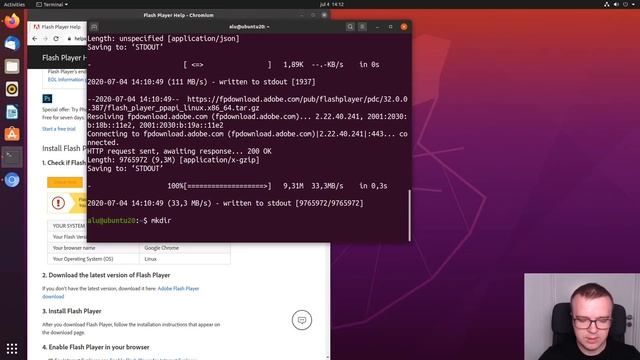Open date and time calendar menu
The height and width of the screenshot is (360, 640).
pos(332,4)
